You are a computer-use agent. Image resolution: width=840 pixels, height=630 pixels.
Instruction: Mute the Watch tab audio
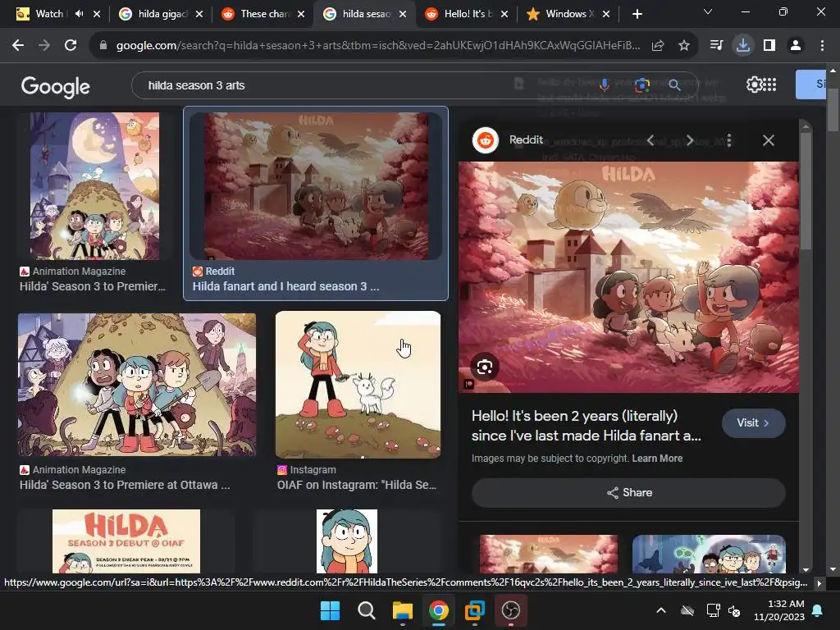pos(80,14)
